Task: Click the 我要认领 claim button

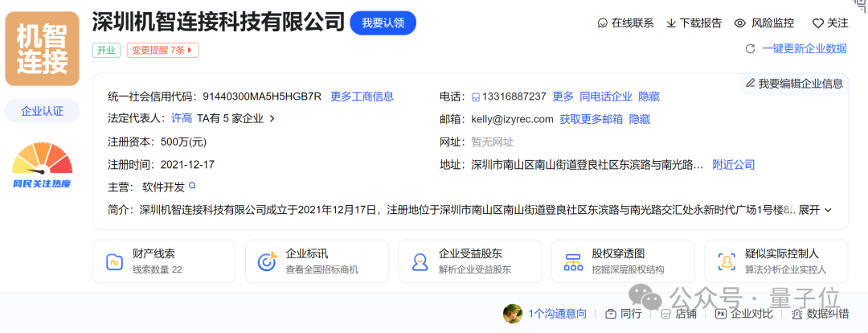Action: [x=383, y=23]
